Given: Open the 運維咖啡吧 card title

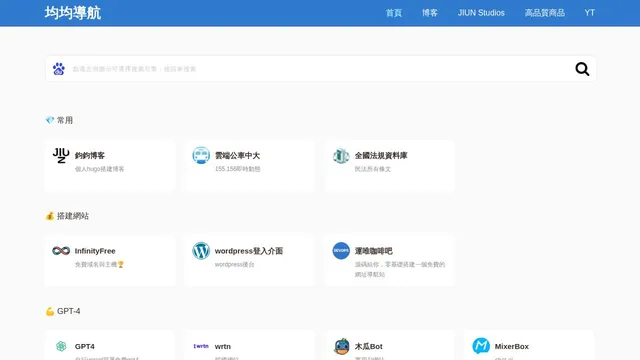Looking at the screenshot, I should coord(373,251).
